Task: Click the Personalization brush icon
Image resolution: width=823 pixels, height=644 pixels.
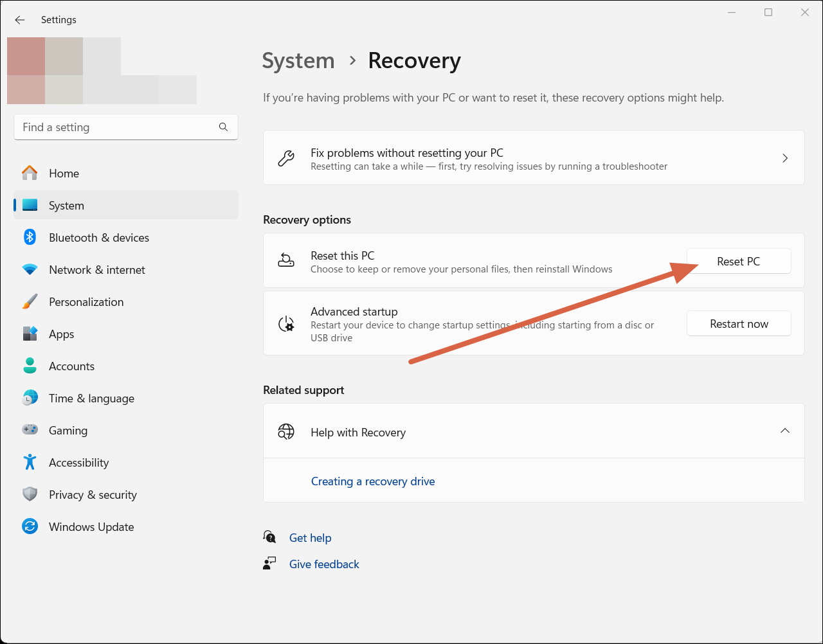Action: (x=30, y=301)
